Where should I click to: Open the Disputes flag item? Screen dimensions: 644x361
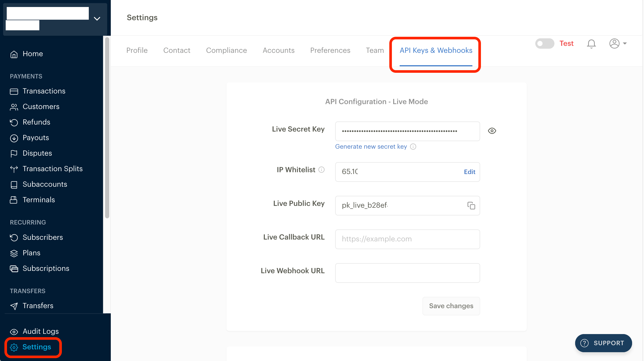37,153
